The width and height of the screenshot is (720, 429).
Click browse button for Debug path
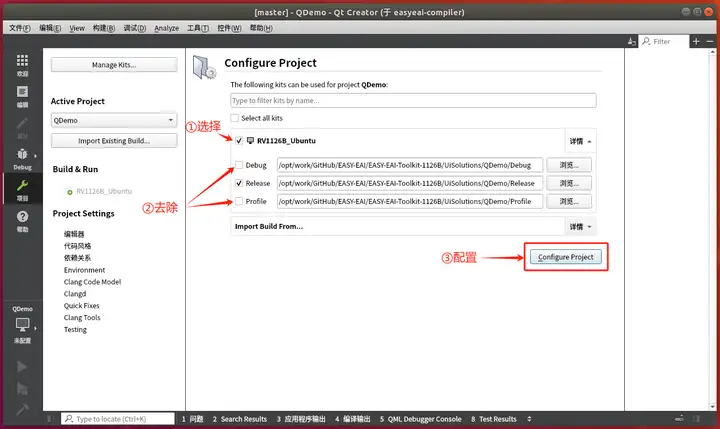tap(569, 165)
